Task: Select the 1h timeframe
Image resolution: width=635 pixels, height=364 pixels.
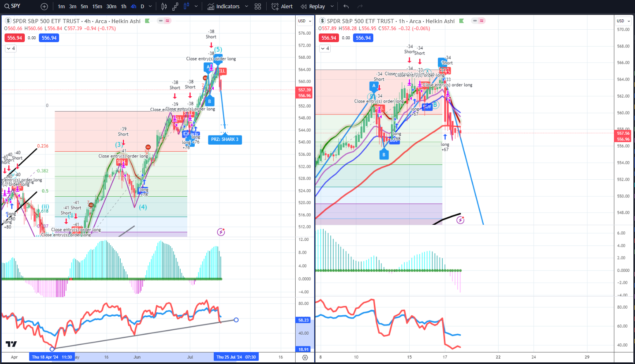Action: coord(124,7)
